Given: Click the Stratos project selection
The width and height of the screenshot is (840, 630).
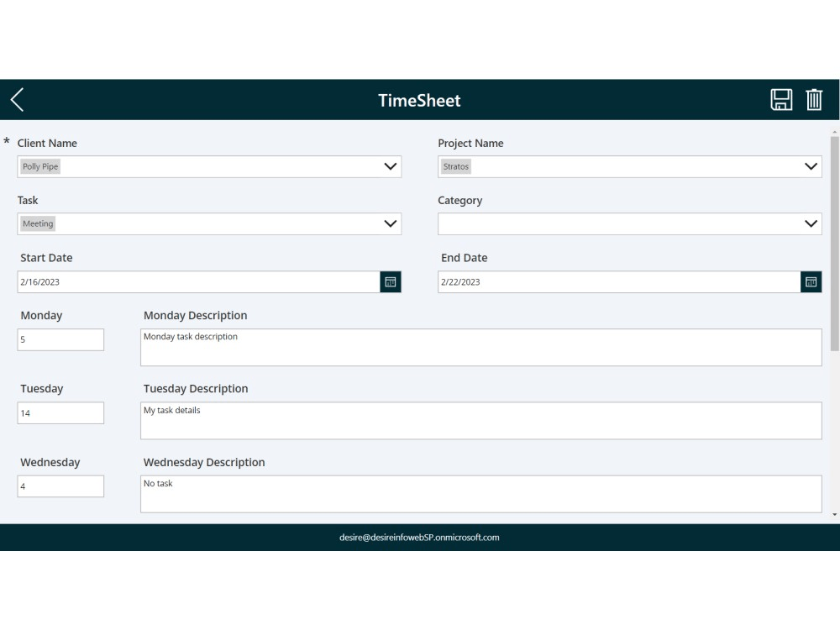Looking at the screenshot, I should (x=455, y=165).
